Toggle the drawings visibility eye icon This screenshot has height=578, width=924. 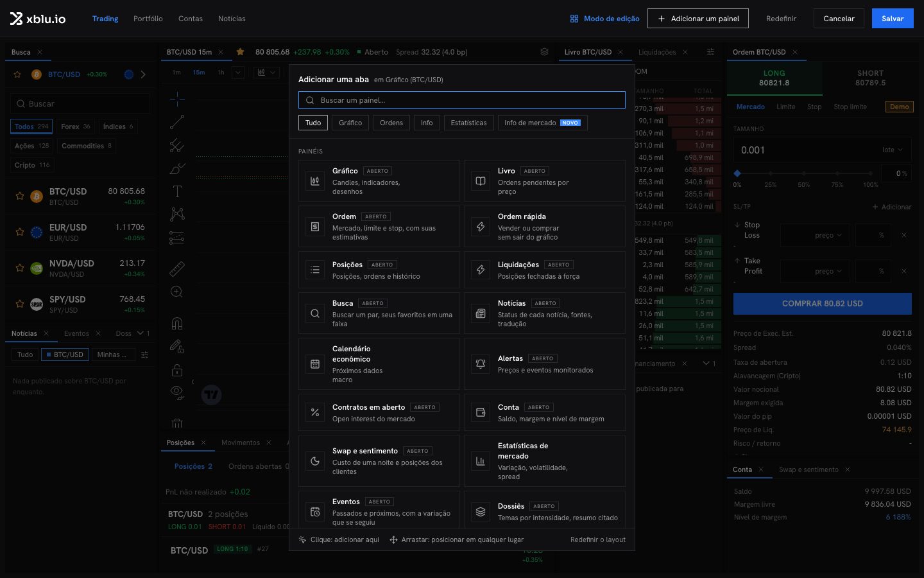(x=178, y=392)
